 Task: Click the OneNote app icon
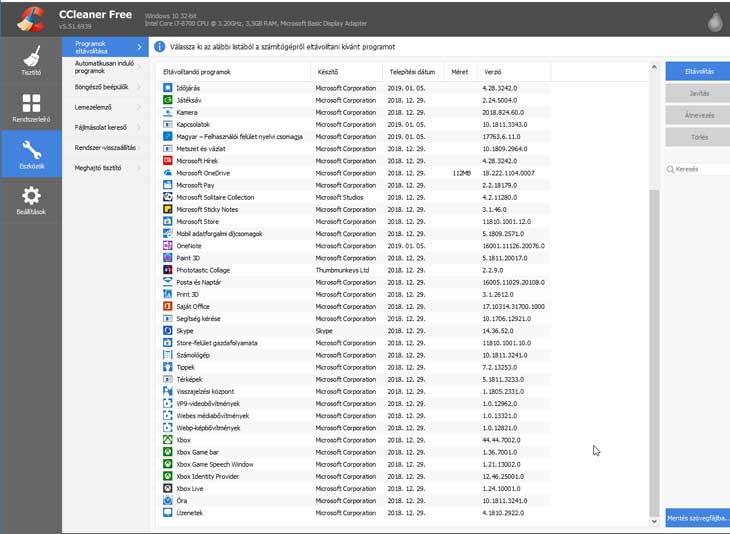coord(168,245)
